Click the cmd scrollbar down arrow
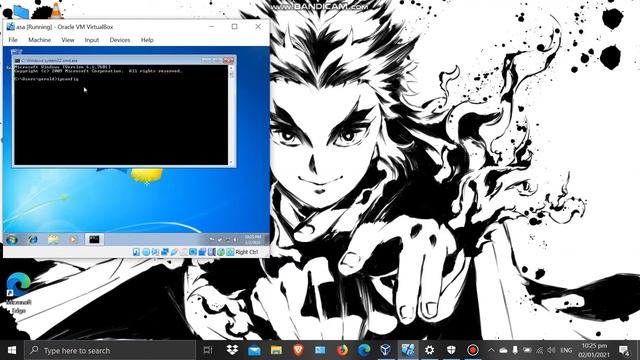The image size is (640, 360). pyautogui.click(x=231, y=162)
